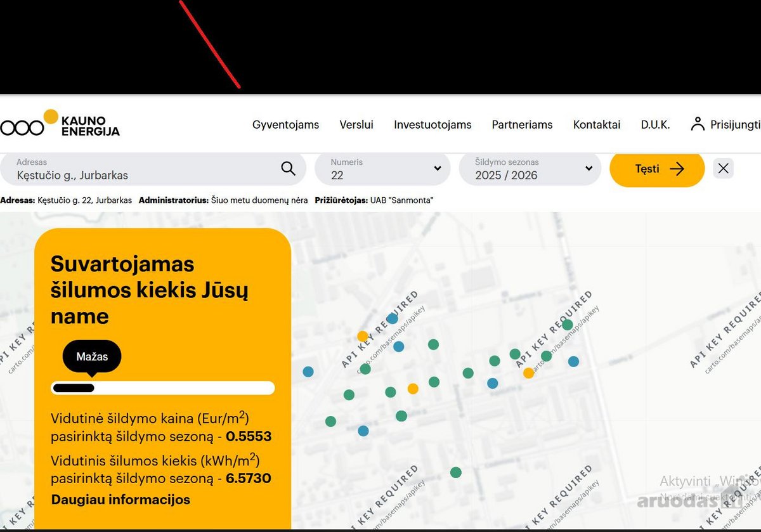Click the magnifier search icon in address field
This screenshot has height=532, width=761.
[288, 168]
